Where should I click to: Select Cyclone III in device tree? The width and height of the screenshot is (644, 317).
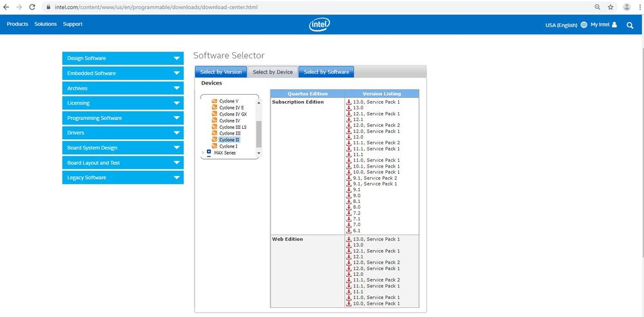tap(229, 133)
